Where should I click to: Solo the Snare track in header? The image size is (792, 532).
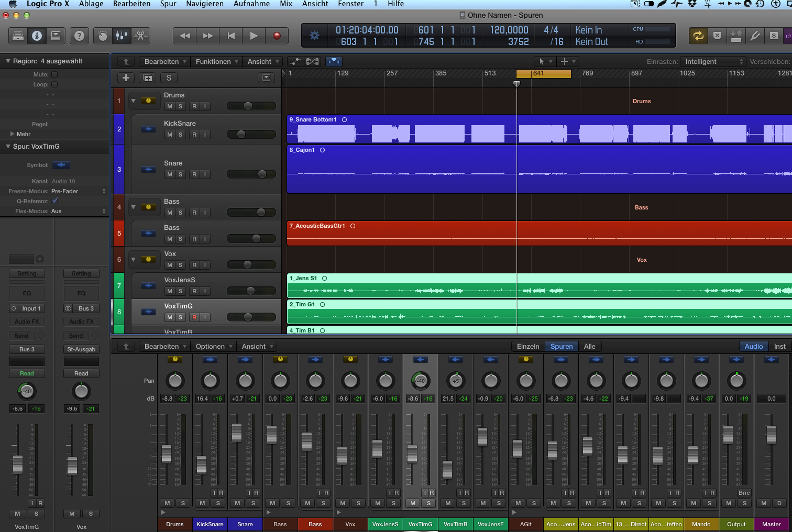180,174
